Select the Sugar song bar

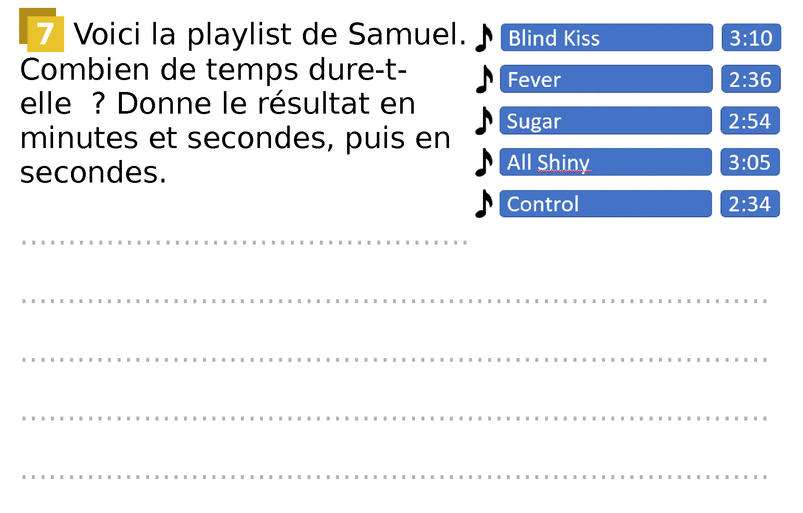tap(606, 121)
